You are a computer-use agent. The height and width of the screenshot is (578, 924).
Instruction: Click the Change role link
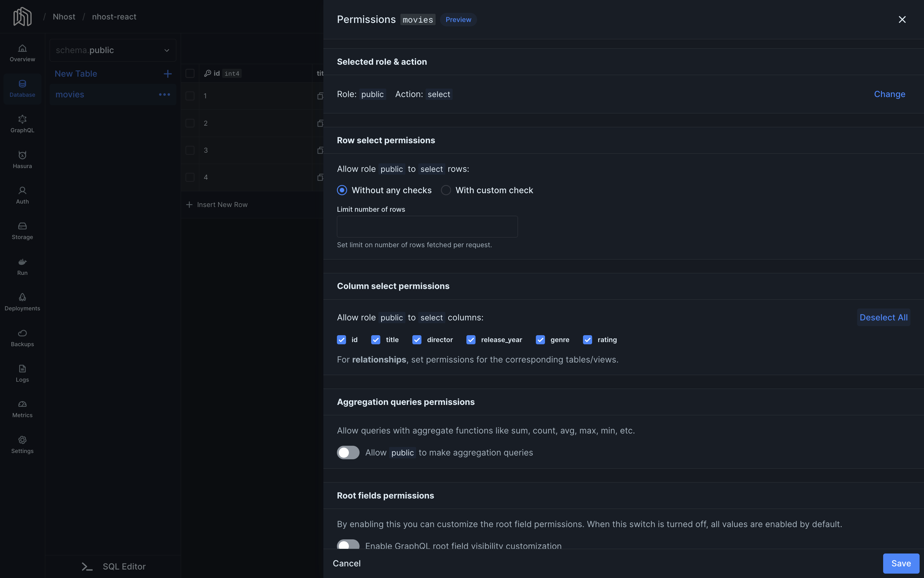click(889, 94)
